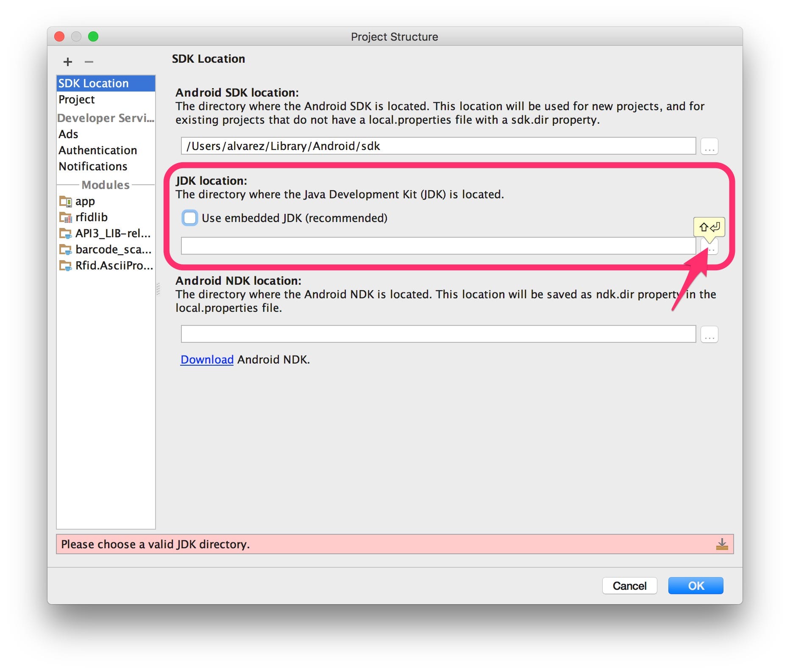Enable Use embedded JDK (recommended)
Image resolution: width=790 pixels, height=672 pixels.
[190, 218]
